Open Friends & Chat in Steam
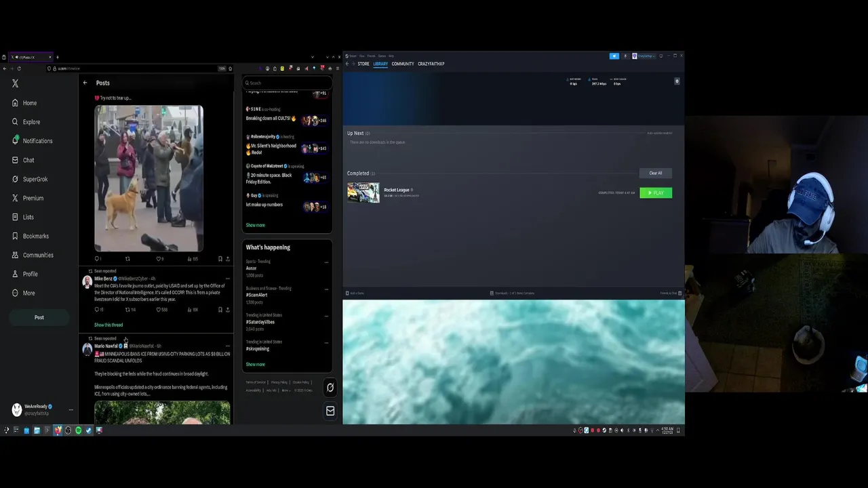Viewport: 868px width, 488px height. click(x=671, y=293)
